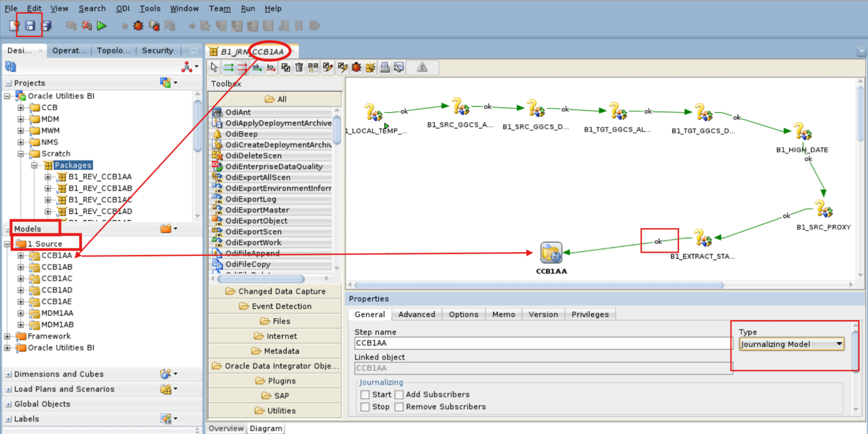Open the Tools menu

coord(150,8)
